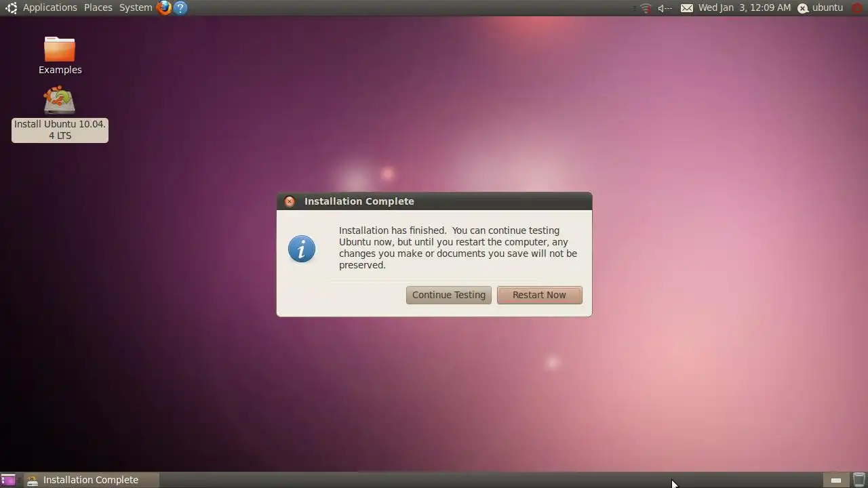Open the clock showing Wed Jan 3
868x488 pixels.
pos(745,7)
